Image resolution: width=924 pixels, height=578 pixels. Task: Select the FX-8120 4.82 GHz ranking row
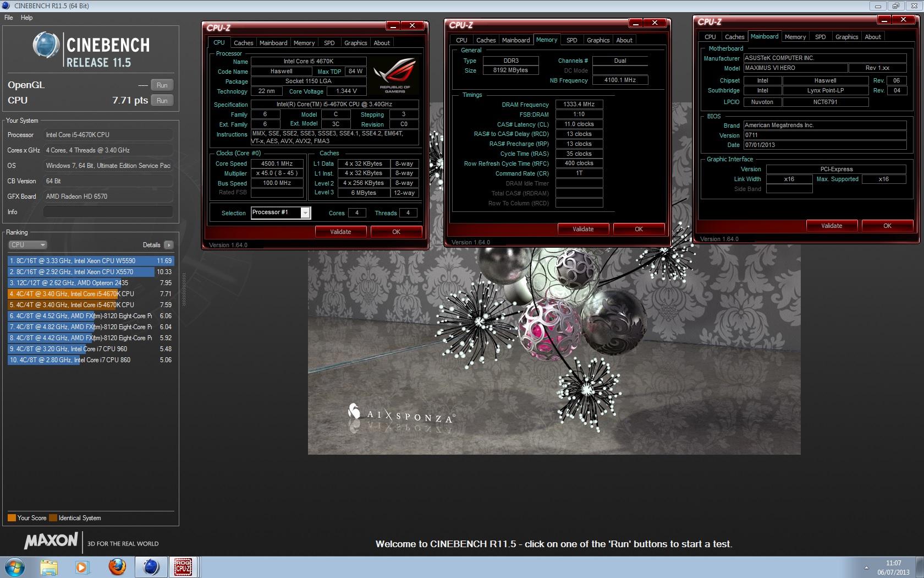pos(90,327)
